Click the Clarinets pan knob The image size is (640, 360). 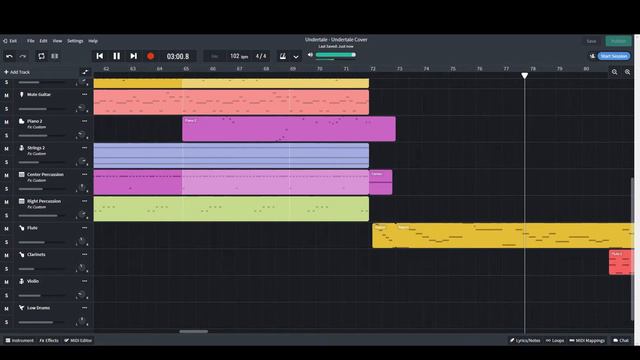coord(81,268)
